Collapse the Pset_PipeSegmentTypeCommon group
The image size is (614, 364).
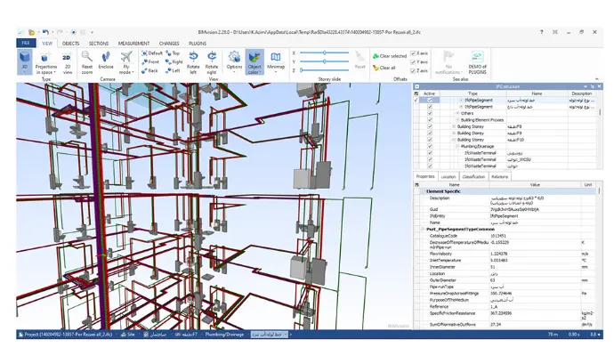pos(423,230)
